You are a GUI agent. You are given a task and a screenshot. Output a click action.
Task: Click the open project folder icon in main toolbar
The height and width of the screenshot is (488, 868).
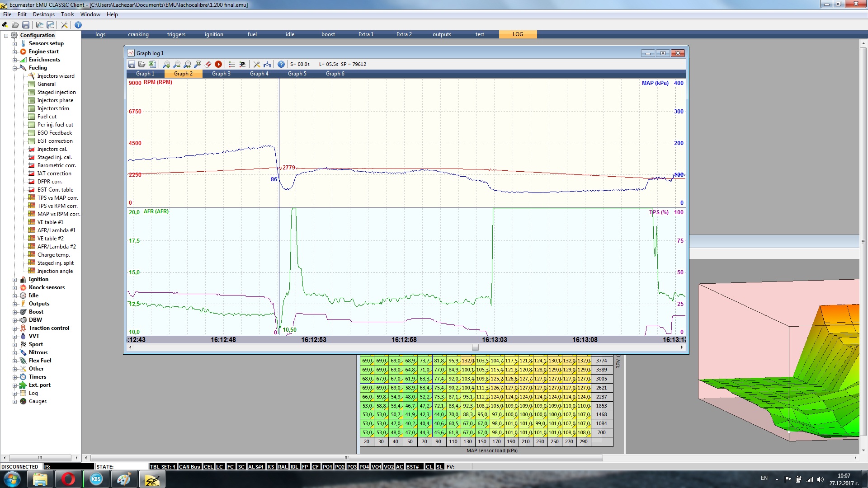pyautogui.click(x=15, y=25)
